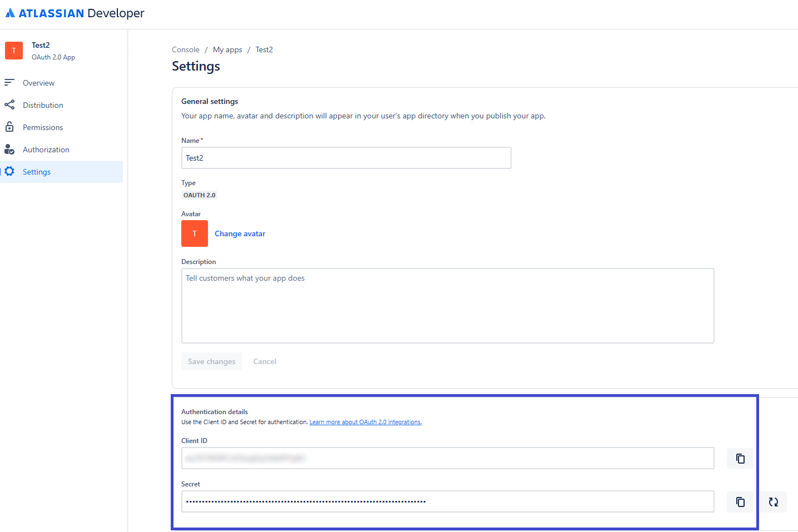
Task: Select the Test2 breadcrumb item
Action: point(264,49)
